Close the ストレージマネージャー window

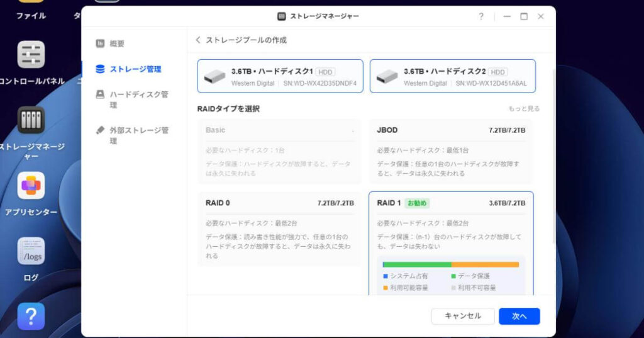click(x=540, y=16)
